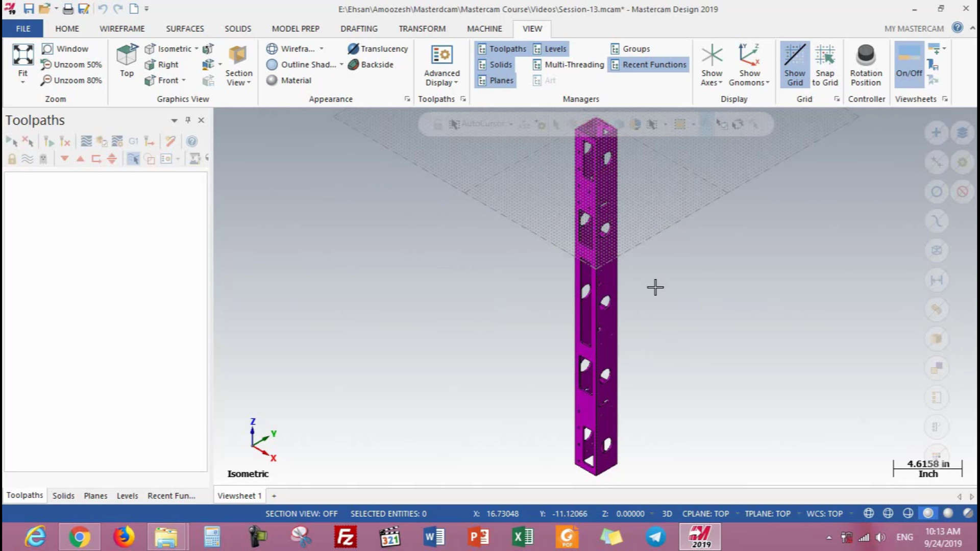Turn off Show Grid
Image resolution: width=980 pixels, height=551 pixels.
pyautogui.click(x=795, y=65)
